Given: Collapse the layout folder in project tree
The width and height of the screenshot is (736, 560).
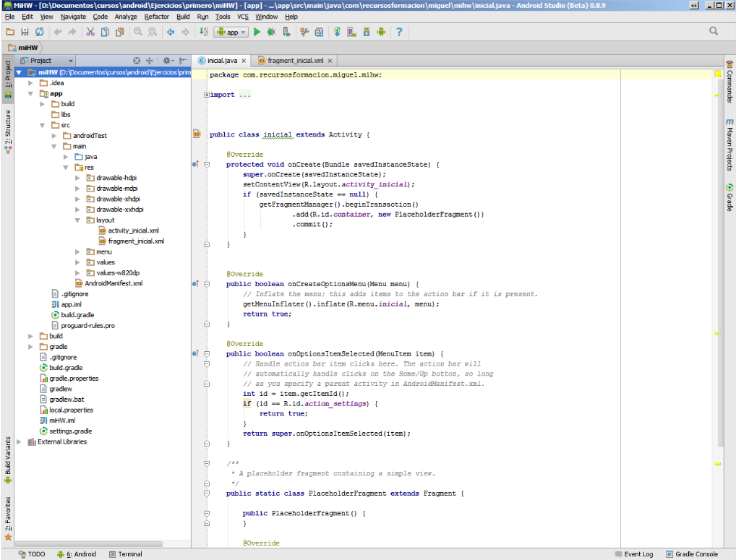Looking at the screenshot, I should [x=78, y=220].
